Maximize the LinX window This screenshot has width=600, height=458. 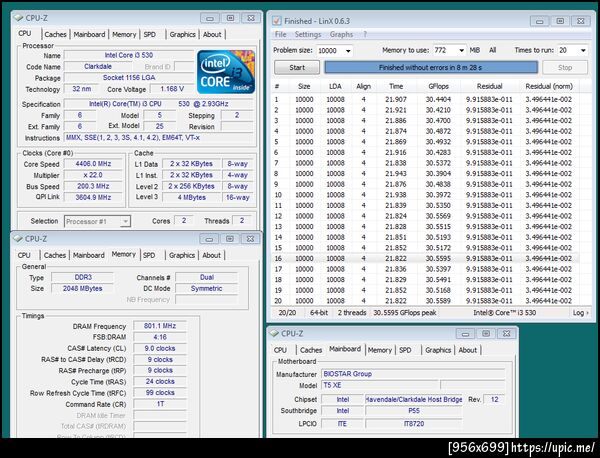pyautogui.click(x=560, y=21)
